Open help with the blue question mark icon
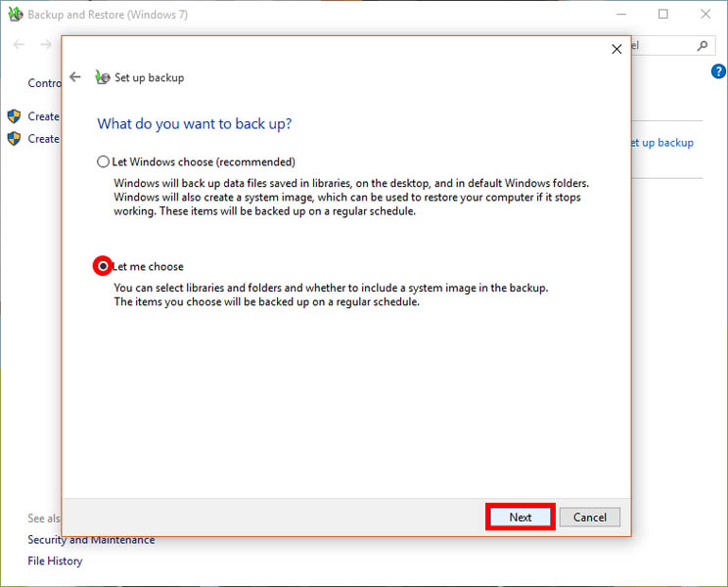Image resolution: width=728 pixels, height=587 pixels. pyautogui.click(x=718, y=73)
